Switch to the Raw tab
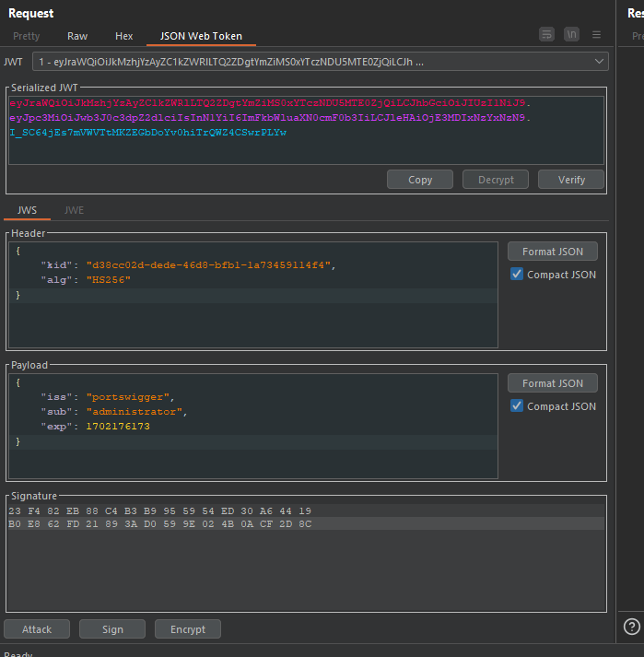Viewport: 644px width, 657px height. (77, 36)
